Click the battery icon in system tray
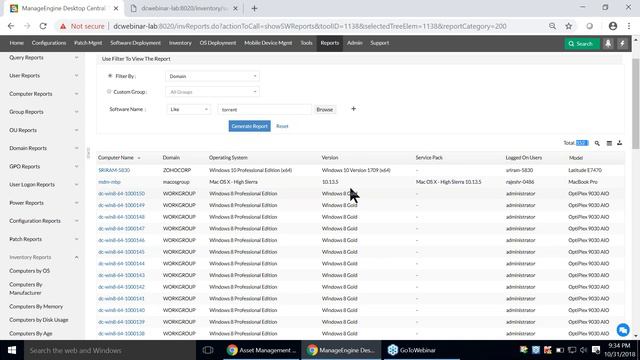 click(560, 350)
